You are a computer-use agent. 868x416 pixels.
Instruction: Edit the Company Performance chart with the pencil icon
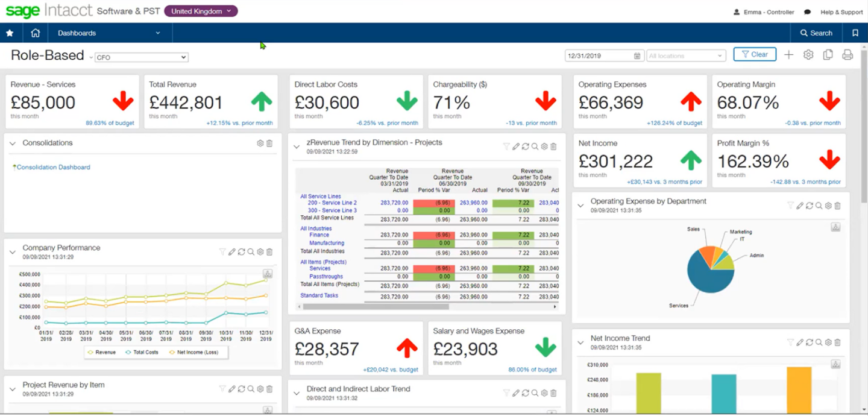233,251
